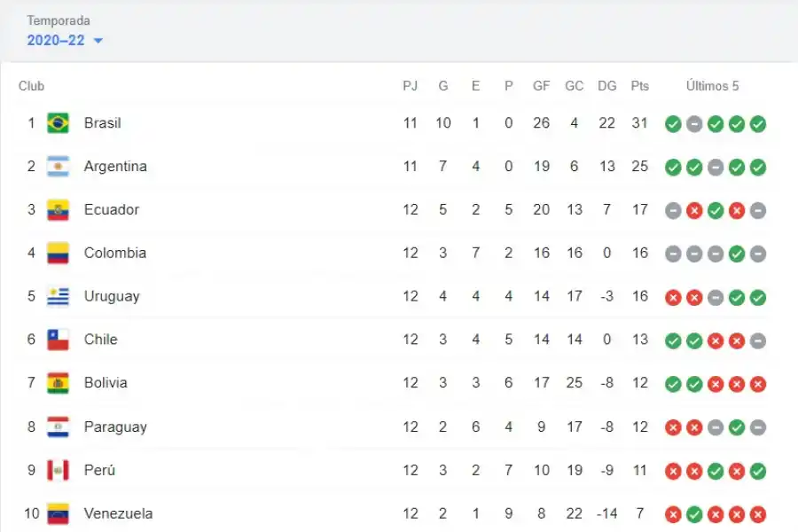The image size is (798, 532).
Task: Click the Paraguay flag icon
Action: 58,426
